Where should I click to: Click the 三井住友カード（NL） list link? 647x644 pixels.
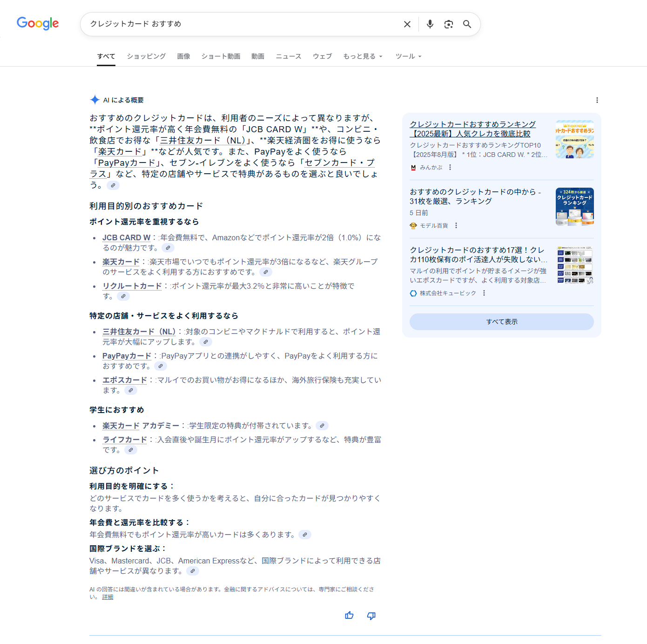click(139, 332)
